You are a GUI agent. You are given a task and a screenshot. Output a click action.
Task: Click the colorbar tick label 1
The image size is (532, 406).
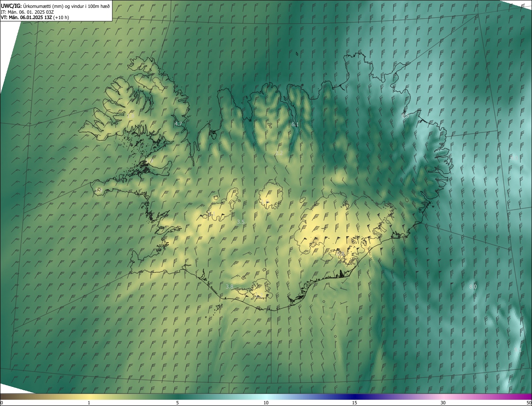click(x=89, y=403)
